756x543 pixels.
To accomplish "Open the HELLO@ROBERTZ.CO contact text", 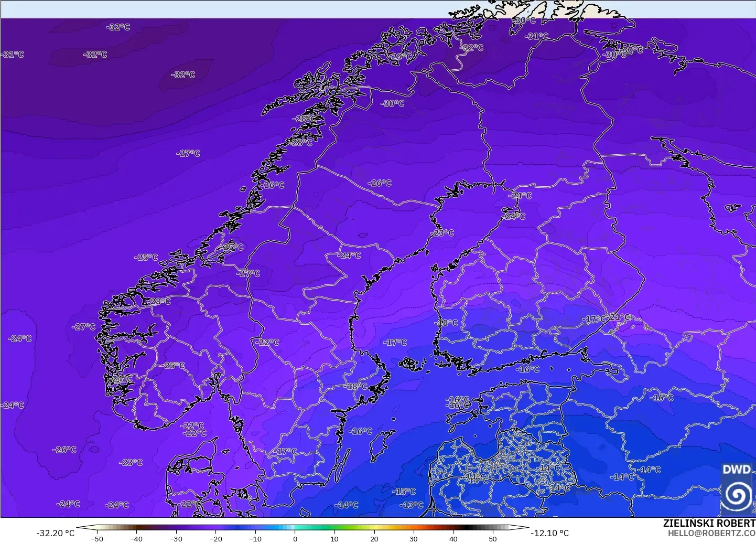I will tap(711, 533).
